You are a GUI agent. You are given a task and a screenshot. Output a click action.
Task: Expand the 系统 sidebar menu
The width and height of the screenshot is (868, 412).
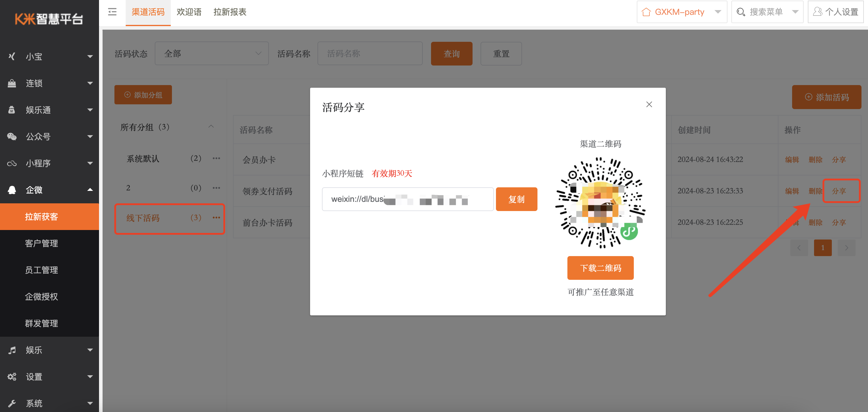click(x=90, y=403)
